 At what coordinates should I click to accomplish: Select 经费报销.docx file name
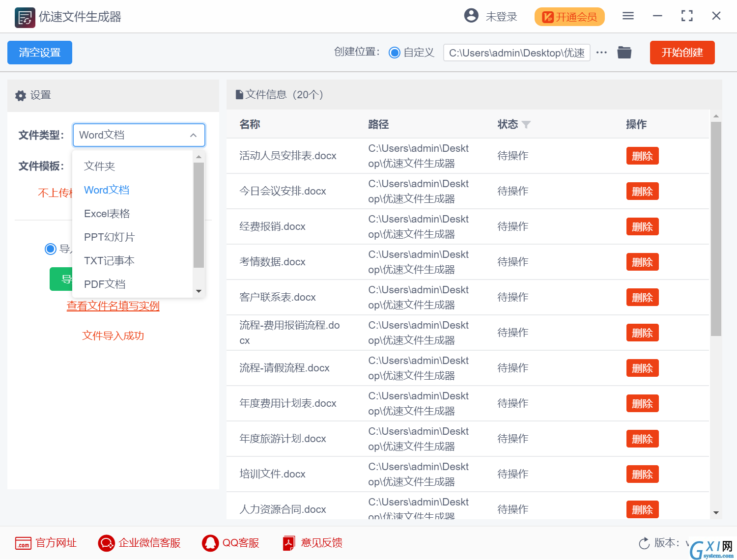272,226
